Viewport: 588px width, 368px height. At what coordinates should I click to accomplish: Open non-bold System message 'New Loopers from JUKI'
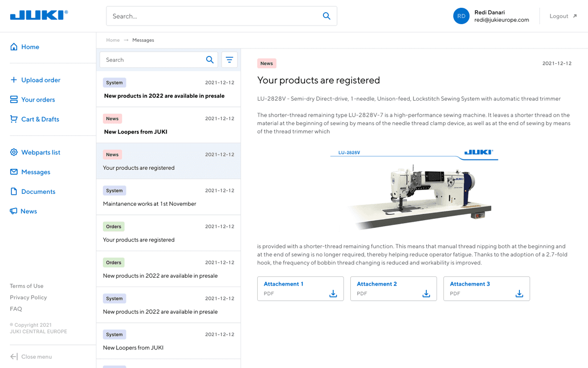[x=169, y=341]
